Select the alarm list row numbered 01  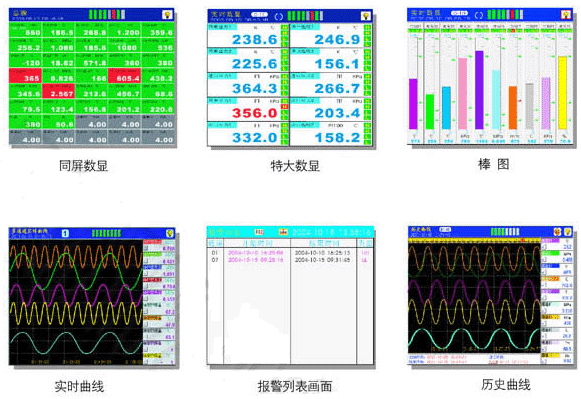(290, 253)
